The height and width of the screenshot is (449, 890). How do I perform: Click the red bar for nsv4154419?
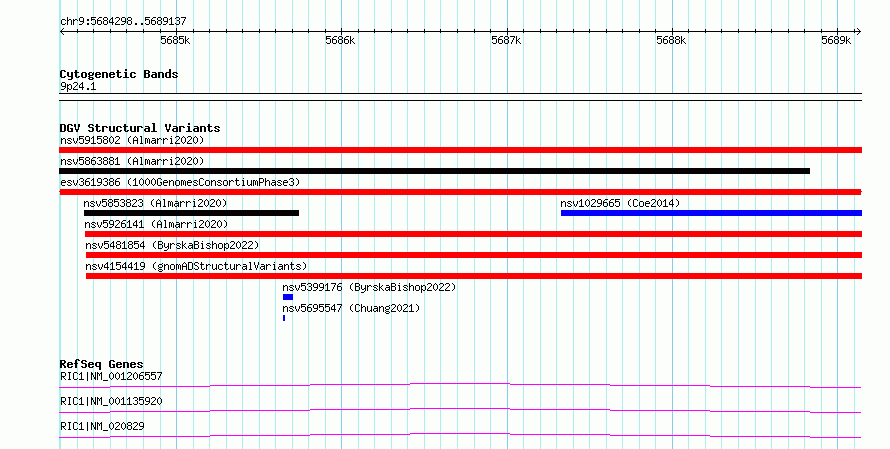pyautogui.click(x=474, y=276)
